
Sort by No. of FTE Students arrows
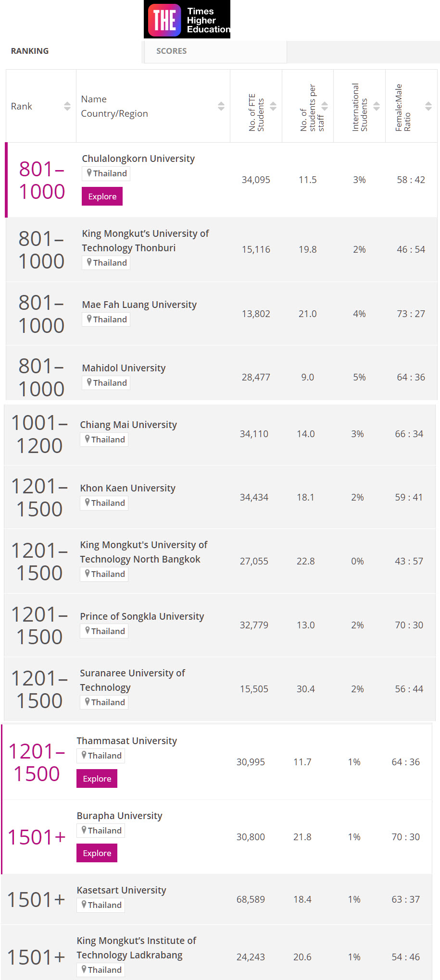273,106
